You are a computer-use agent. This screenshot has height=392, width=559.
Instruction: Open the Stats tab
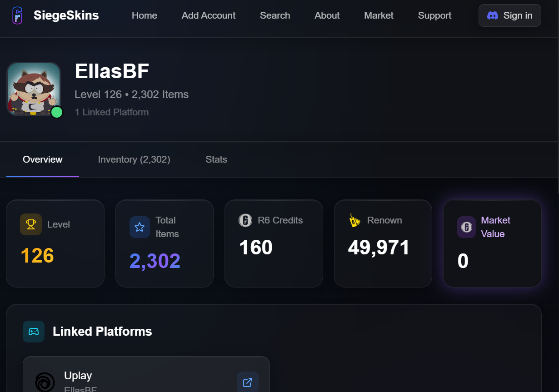[x=216, y=159]
